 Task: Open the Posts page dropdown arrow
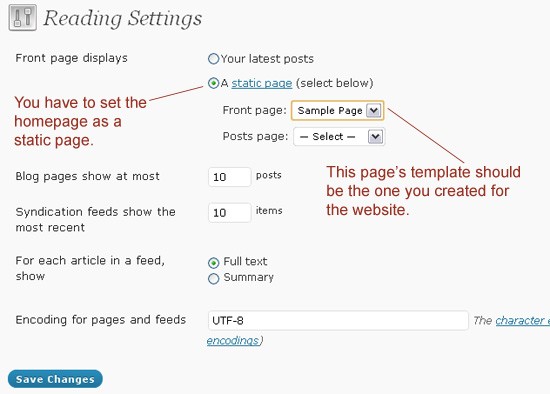375,136
